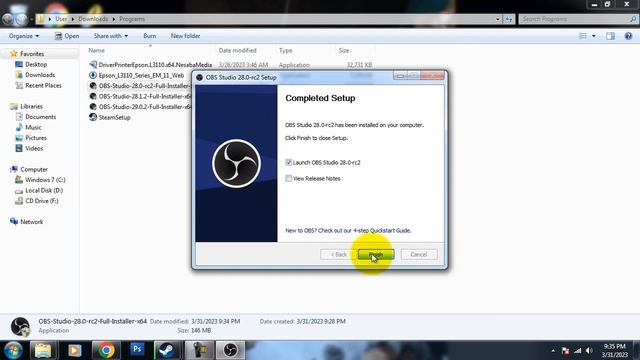Open the Share with dropdown
The height and width of the screenshot is (360, 640).
tap(111, 36)
